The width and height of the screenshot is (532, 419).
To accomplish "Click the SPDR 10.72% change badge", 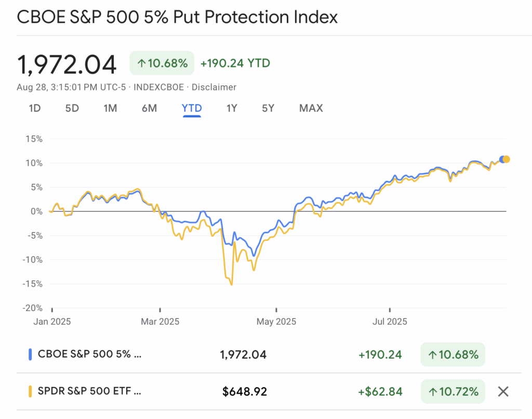I will click(453, 391).
